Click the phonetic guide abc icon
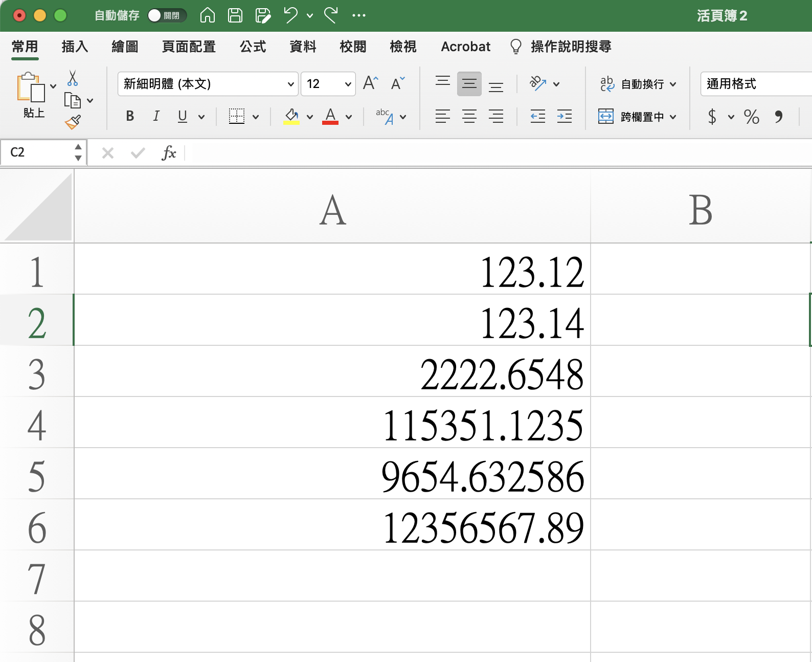The image size is (812, 662). pos(386,117)
